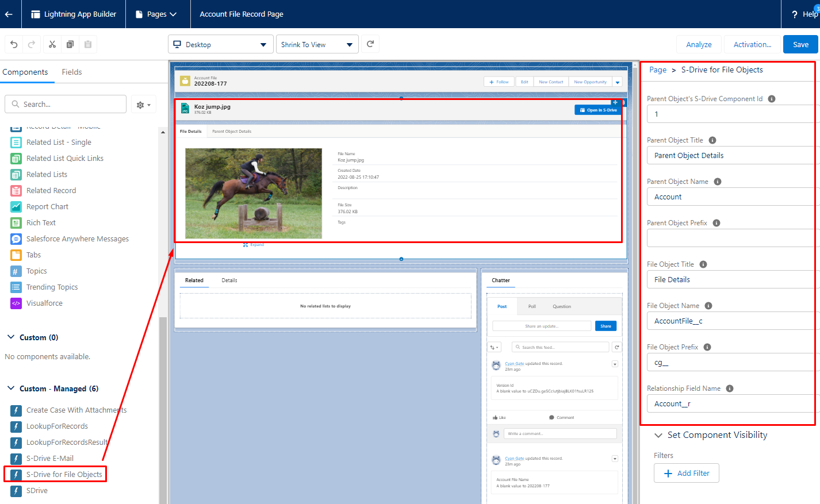The height and width of the screenshot is (504, 820).
Task: Click the copy icon in toolbar
Action: [70, 44]
